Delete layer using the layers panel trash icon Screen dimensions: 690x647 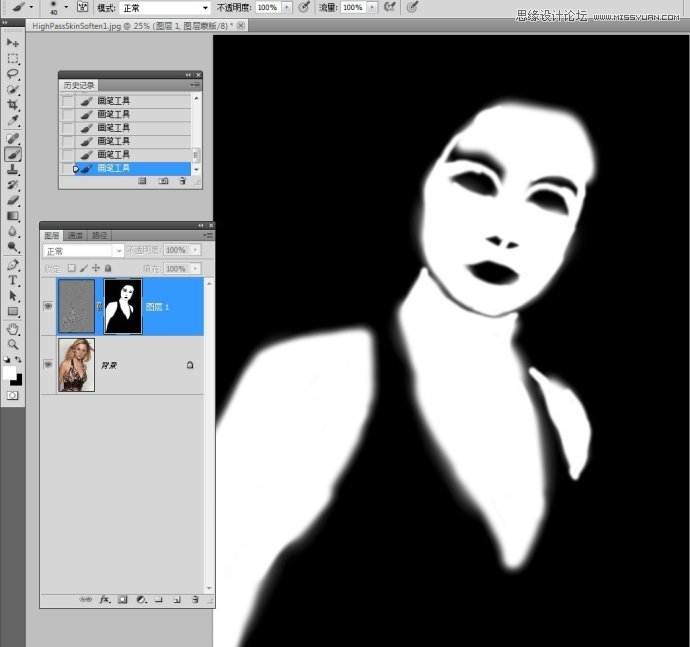tap(194, 600)
